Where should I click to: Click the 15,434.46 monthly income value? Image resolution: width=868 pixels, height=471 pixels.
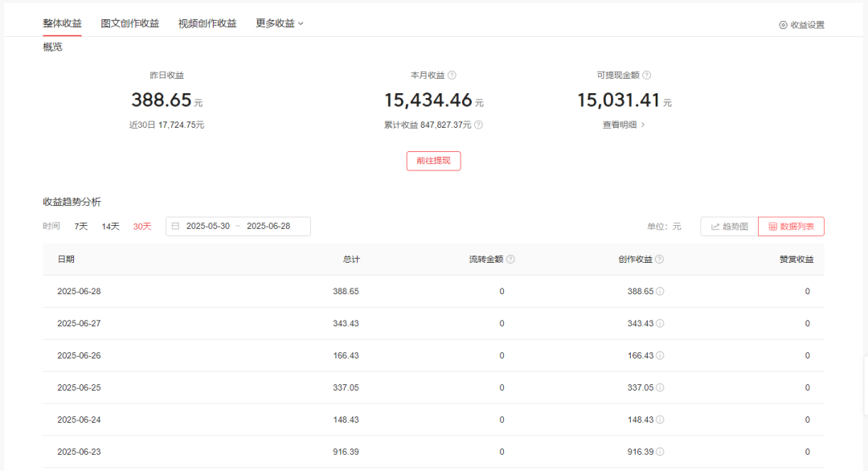pyautogui.click(x=428, y=100)
